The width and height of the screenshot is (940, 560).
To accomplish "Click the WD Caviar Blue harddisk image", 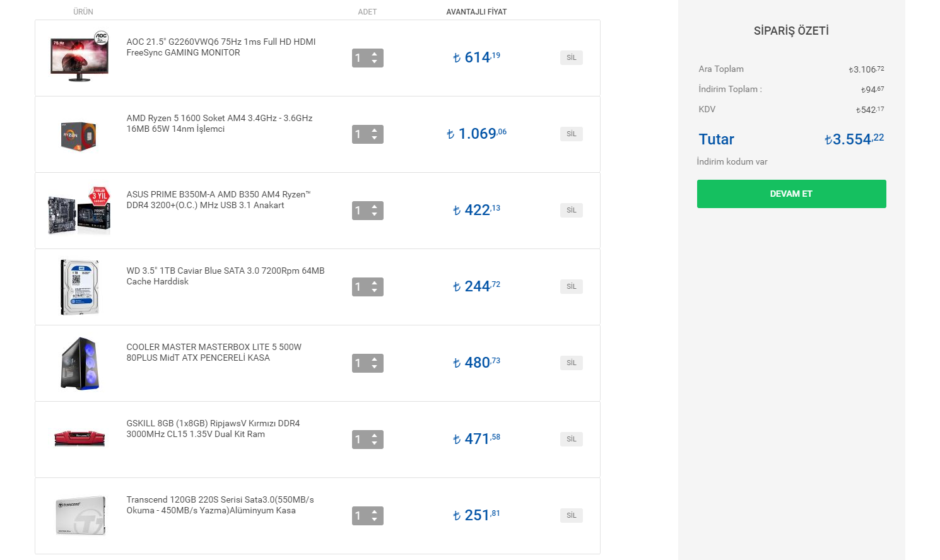I will (x=79, y=287).
